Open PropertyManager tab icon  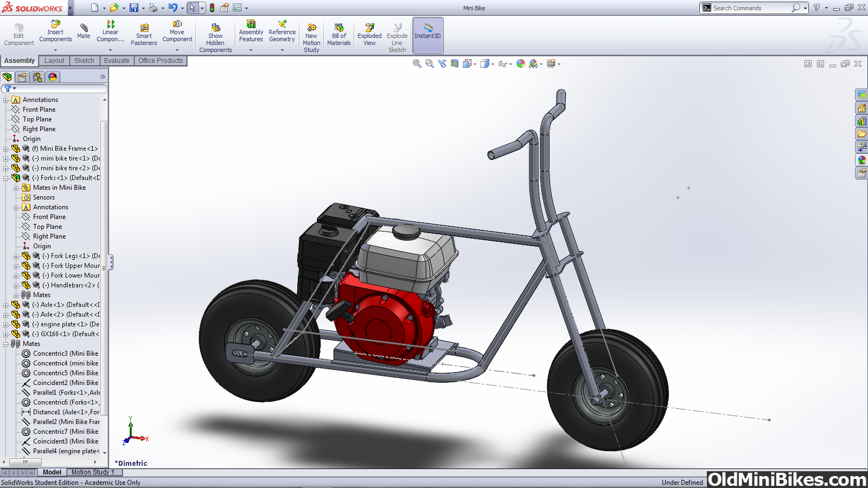22,77
